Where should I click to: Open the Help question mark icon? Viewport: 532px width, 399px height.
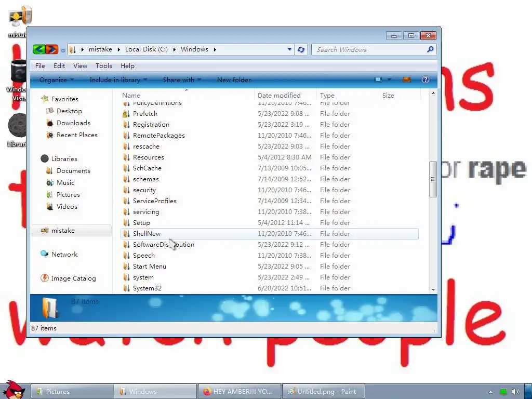(425, 79)
